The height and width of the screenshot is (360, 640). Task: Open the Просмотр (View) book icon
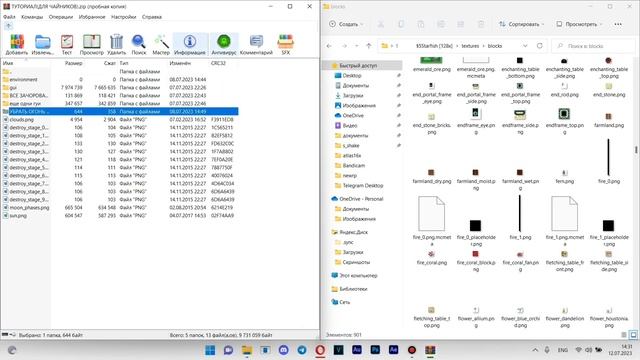[92, 44]
